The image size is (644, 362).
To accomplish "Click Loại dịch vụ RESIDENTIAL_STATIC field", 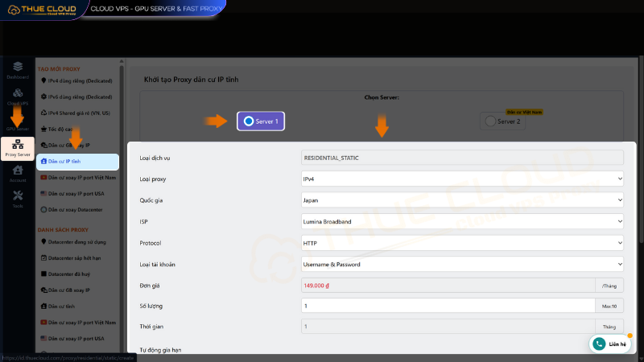I will pos(462,158).
